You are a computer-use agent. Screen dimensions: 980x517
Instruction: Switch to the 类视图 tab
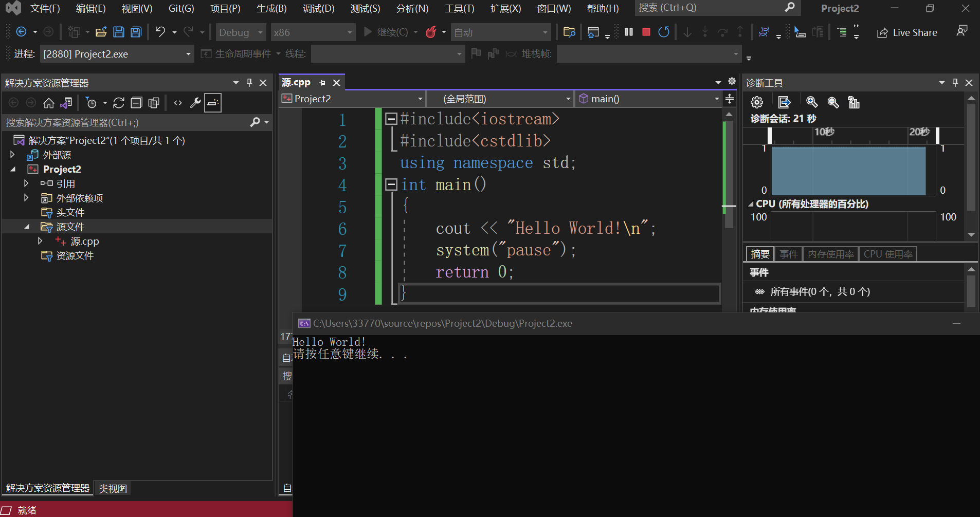pos(113,488)
